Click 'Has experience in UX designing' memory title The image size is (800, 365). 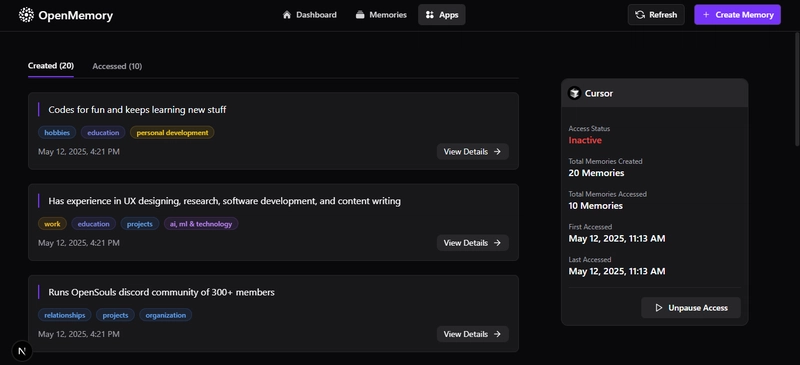click(224, 201)
